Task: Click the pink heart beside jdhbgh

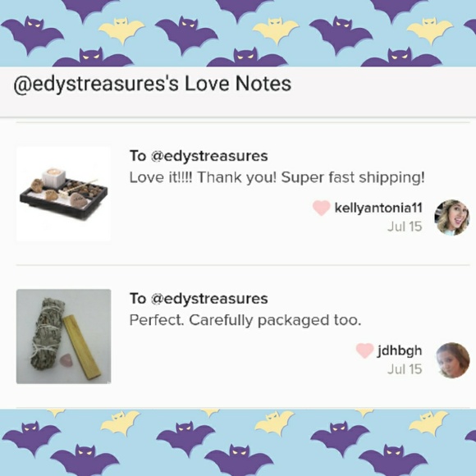Action: (364, 350)
